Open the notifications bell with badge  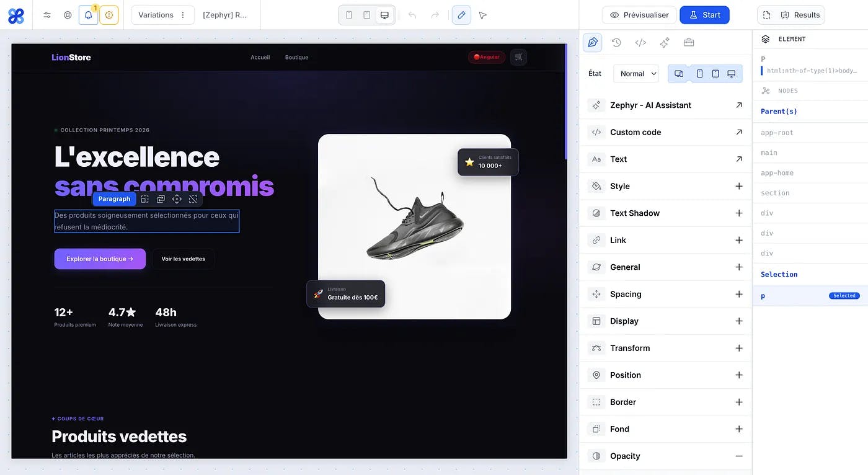click(88, 15)
